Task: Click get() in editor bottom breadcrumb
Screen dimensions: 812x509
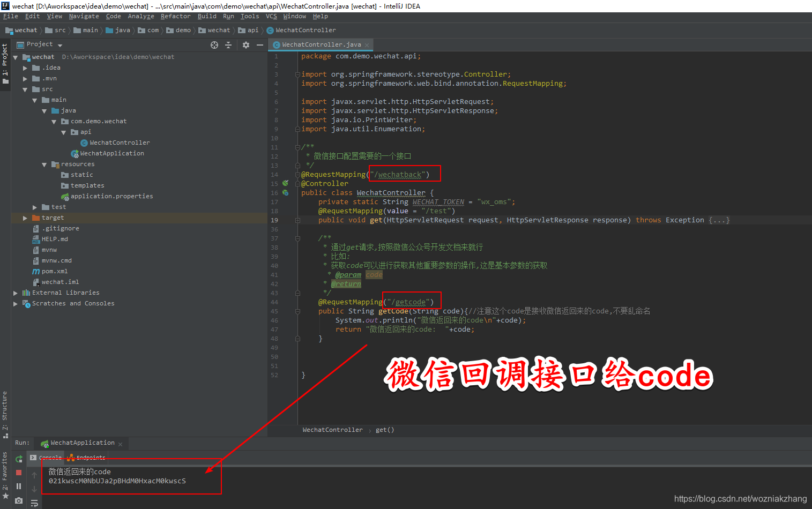Action: point(385,430)
